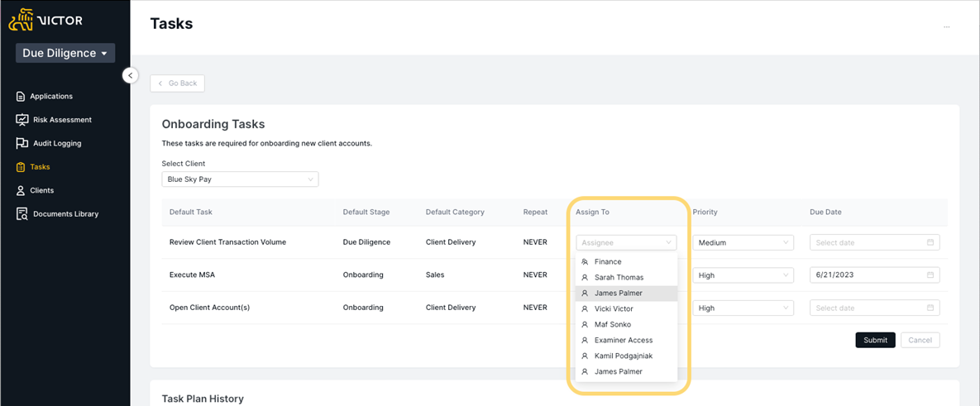Collapse the sidebar with the chevron button
Image resolution: width=980 pixels, height=406 pixels.
click(130, 75)
